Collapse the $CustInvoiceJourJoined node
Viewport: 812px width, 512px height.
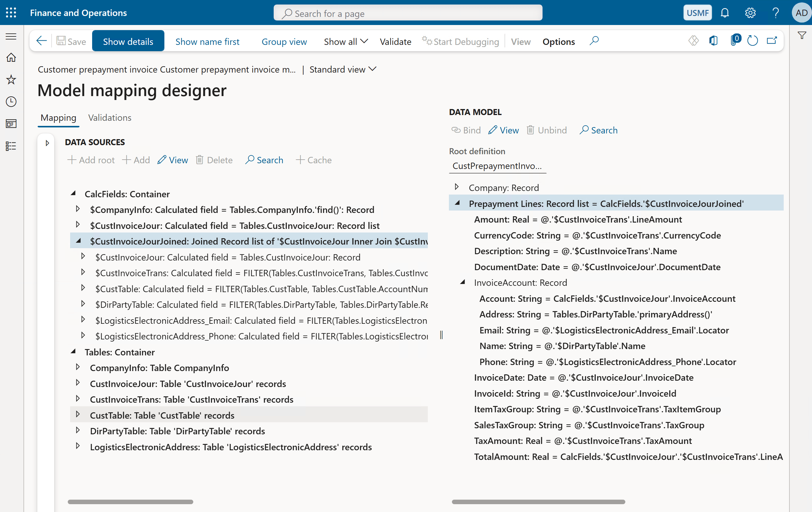[x=78, y=240]
